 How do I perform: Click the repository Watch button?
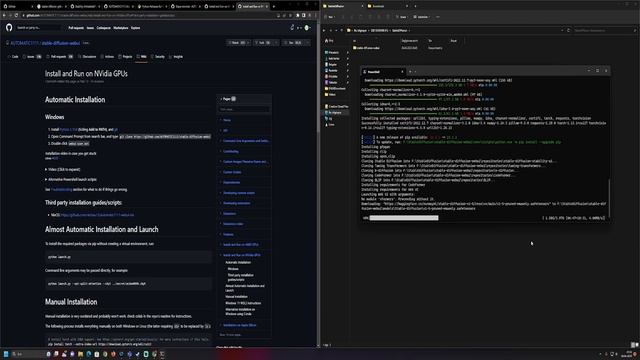pyautogui.click(x=238, y=42)
